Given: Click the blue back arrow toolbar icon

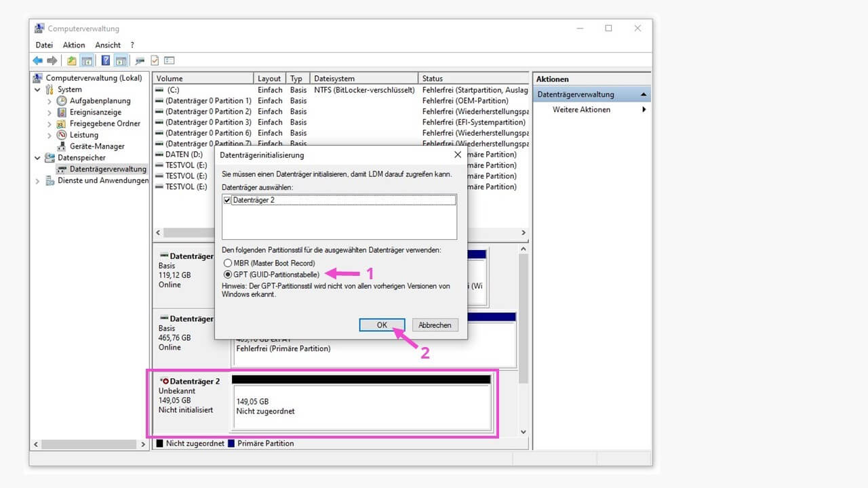Looking at the screenshot, I should point(38,60).
